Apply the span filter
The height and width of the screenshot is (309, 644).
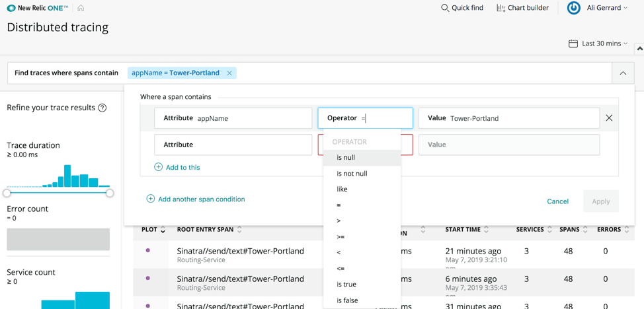[601, 201]
